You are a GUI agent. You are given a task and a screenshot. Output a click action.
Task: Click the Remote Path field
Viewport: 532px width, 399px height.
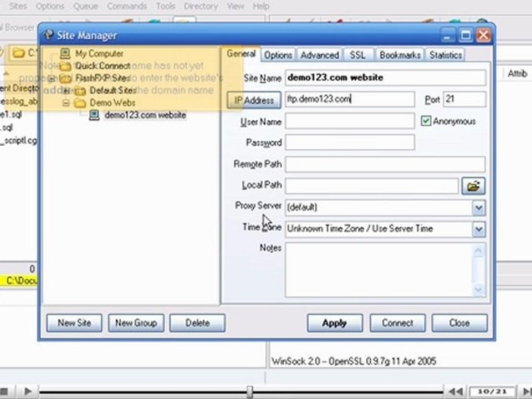click(x=386, y=164)
